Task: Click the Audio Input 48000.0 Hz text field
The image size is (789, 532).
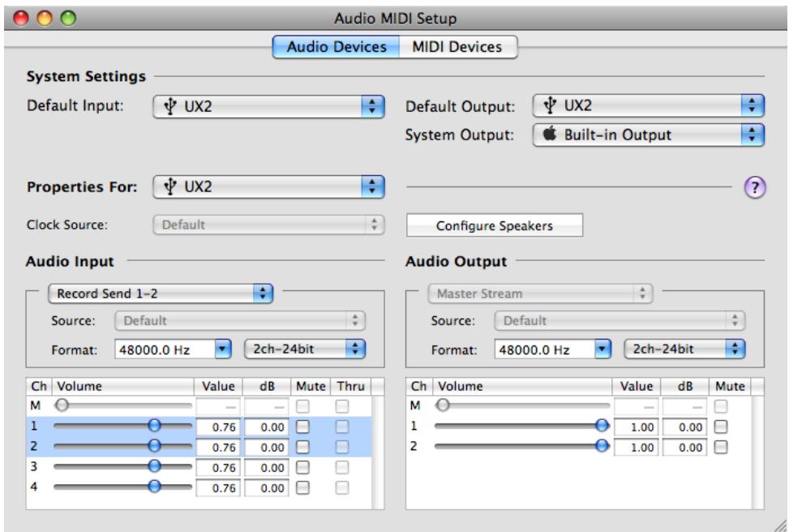Action: click(x=165, y=350)
